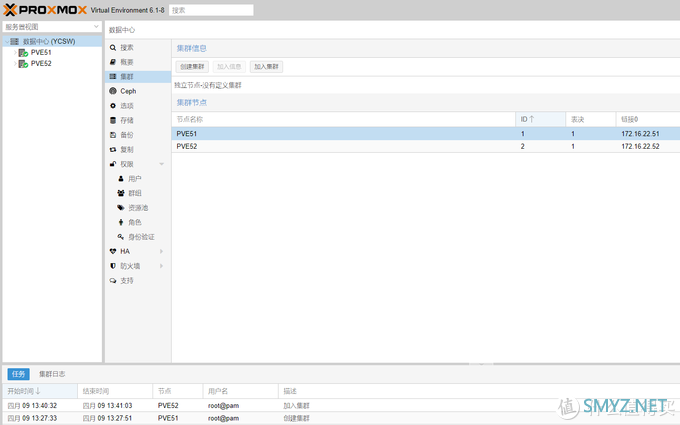Click the PVE52 node icon in tree
The height and width of the screenshot is (425, 680).
(x=23, y=64)
